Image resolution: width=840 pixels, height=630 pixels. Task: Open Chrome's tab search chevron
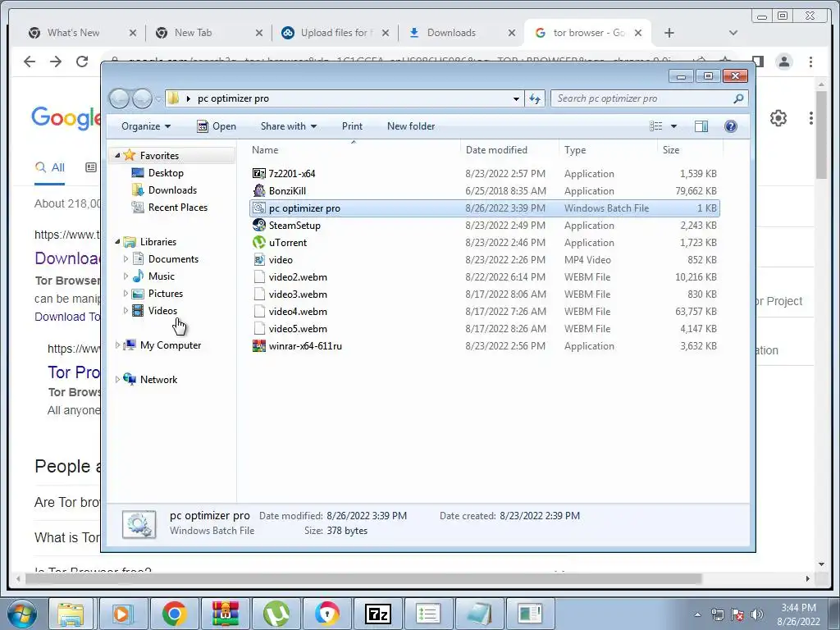[733, 33]
